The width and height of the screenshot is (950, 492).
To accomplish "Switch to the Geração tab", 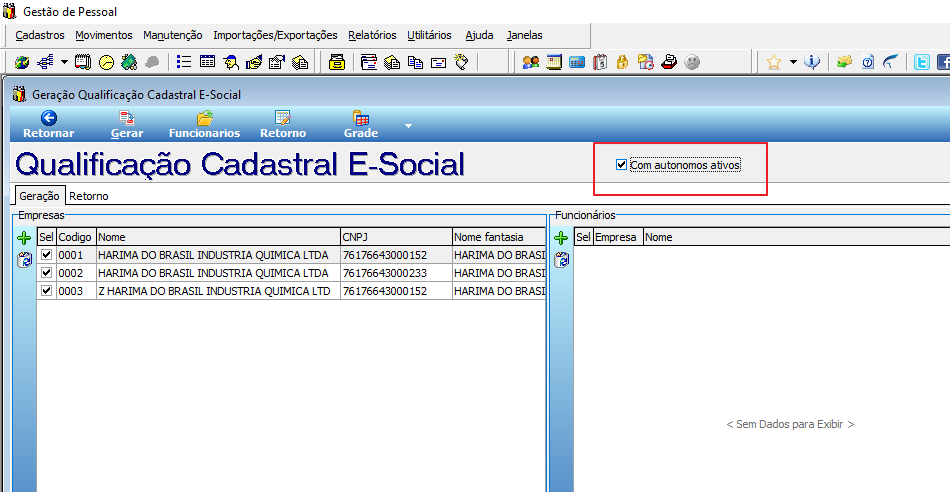I will [39, 196].
